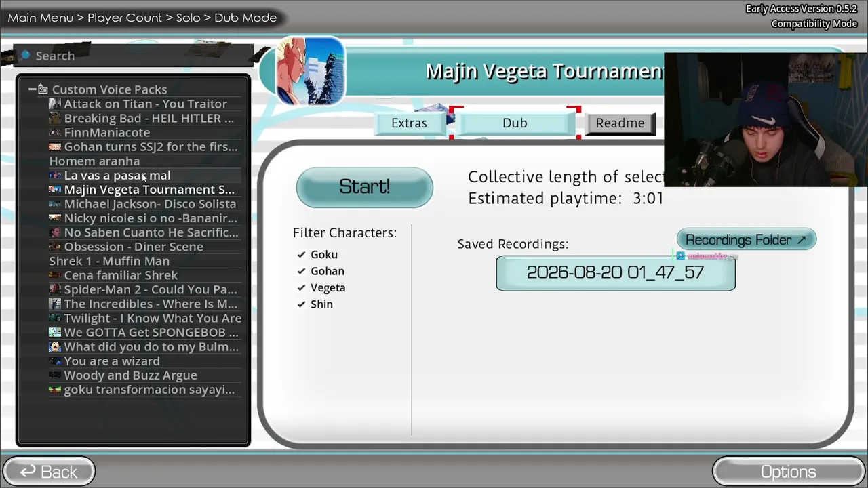Image resolution: width=868 pixels, height=488 pixels.
Task: Select the Obsession - Diner Scene icon
Action: coord(55,247)
